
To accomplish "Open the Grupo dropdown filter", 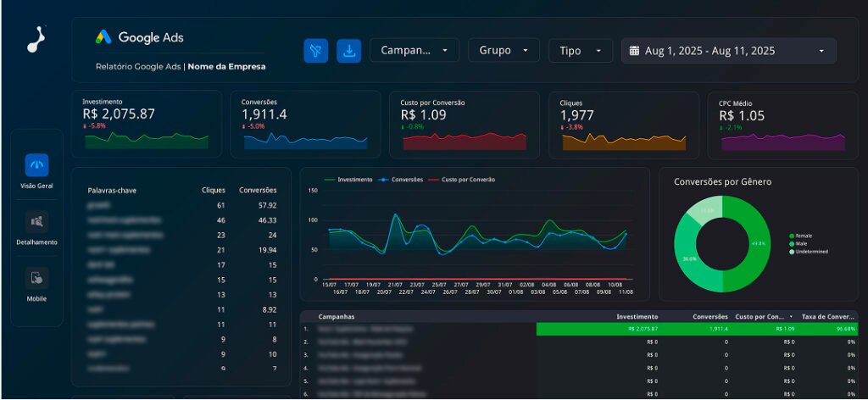I will (x=504, y=51).
